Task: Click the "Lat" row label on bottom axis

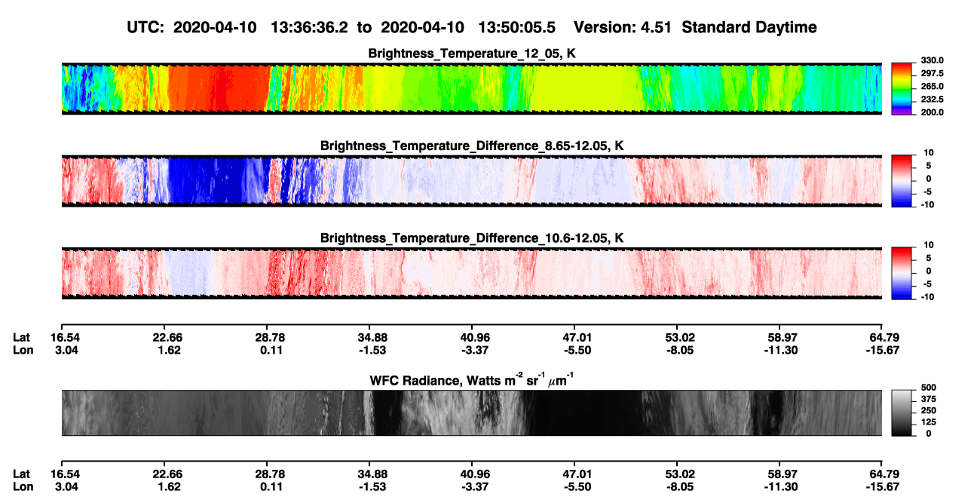Action: coord(21,474)
